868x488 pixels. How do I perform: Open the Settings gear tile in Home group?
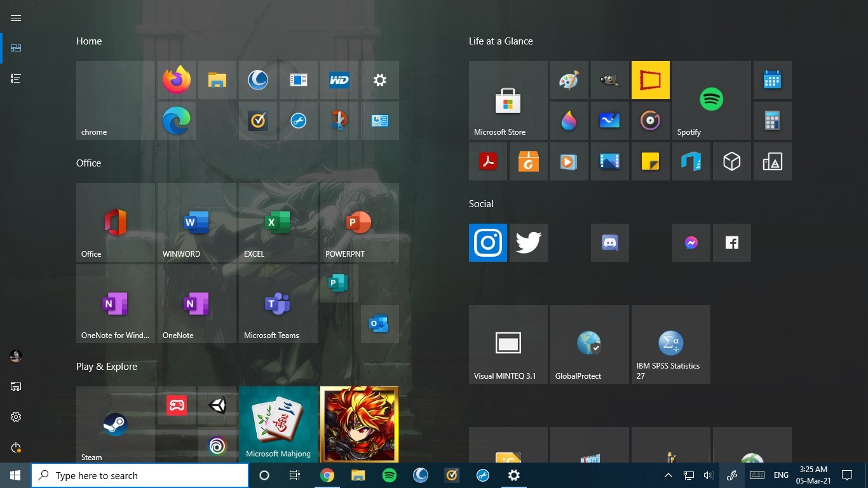pos(380,80)
